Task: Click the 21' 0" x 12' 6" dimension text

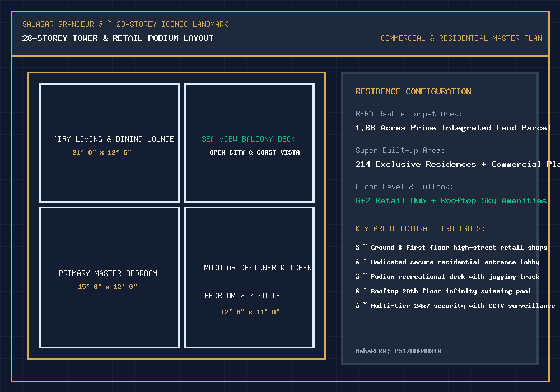Action: point(102,152)
